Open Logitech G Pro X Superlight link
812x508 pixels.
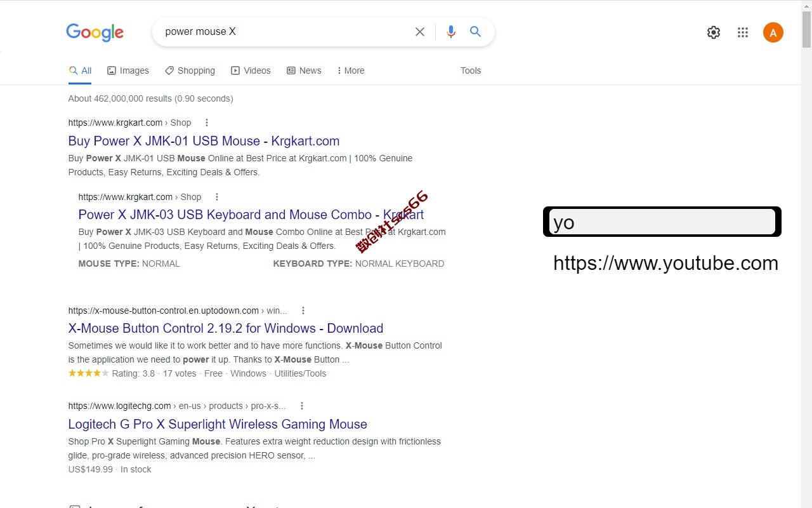point(218,424)
